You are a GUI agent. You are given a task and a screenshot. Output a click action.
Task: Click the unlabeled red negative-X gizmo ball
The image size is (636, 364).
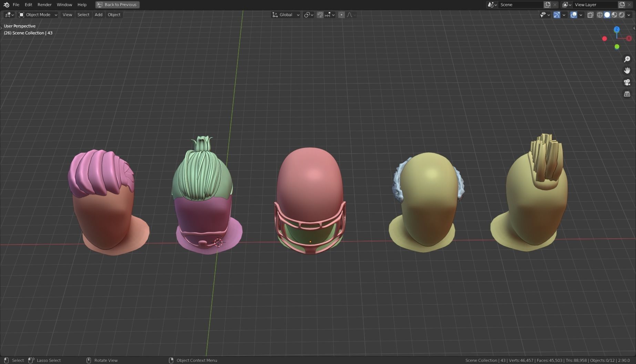click(604, 39)
